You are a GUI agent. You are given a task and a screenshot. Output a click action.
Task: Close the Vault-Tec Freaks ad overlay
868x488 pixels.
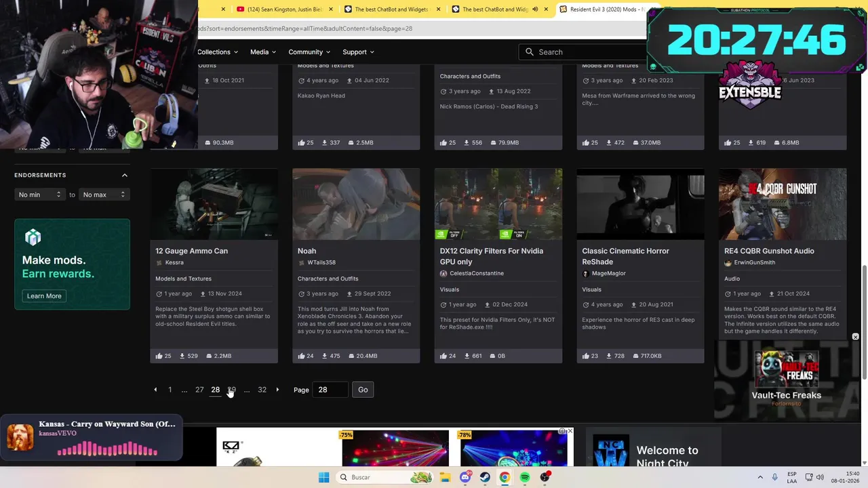[855, 337]
